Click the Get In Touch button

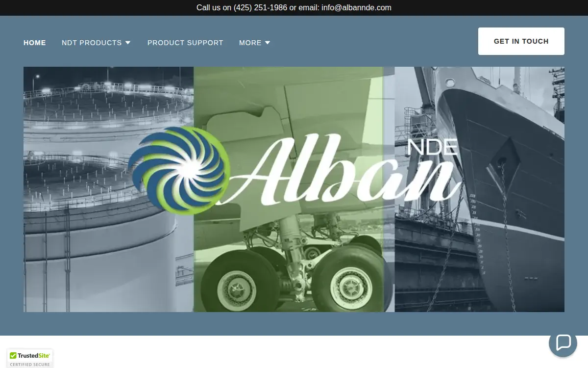[x=521, y=41]
